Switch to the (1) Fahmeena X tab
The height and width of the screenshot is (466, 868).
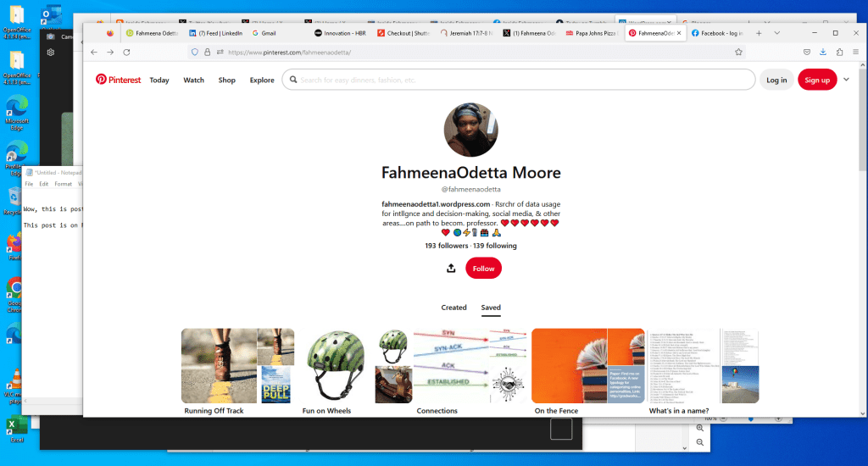(529, 33)
